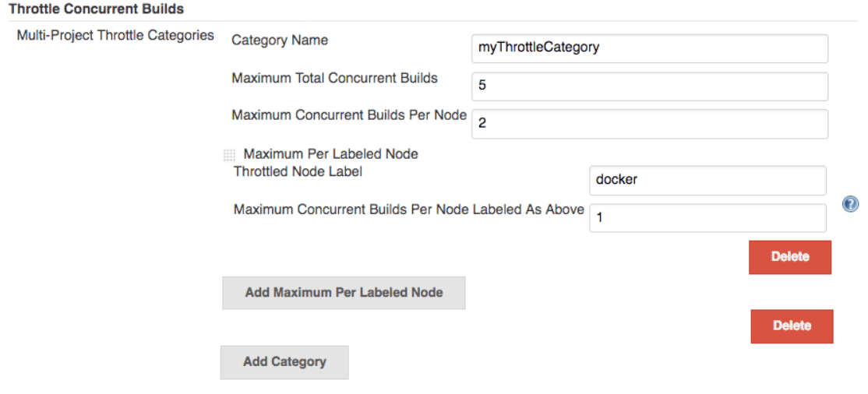Screen dimensions: 868x394
Task: Click the Maximum Per Labeled Node heading text
Action: point(330,154)
